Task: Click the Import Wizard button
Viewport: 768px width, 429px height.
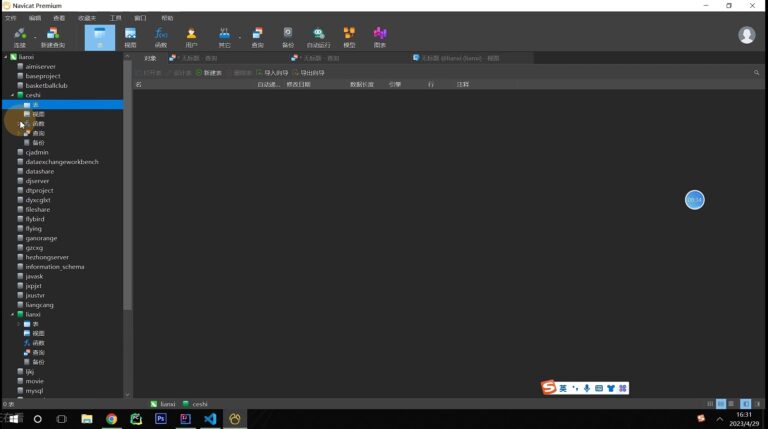Action: coord(272,72)
